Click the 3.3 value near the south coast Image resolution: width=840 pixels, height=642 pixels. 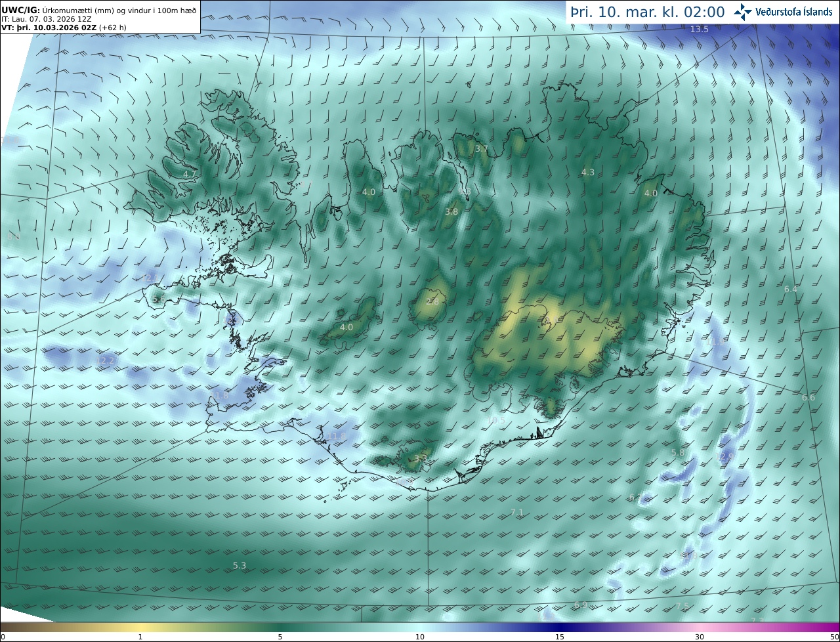point(421,459)
